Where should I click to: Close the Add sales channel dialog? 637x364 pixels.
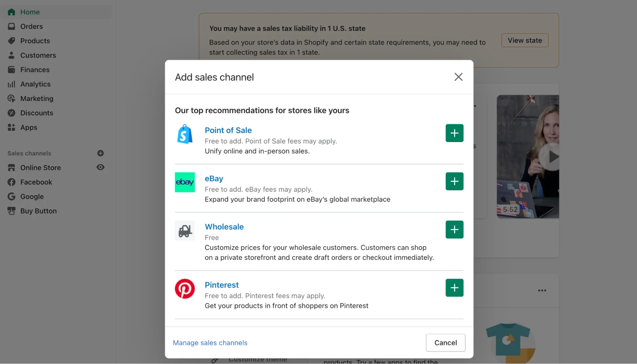[x=458, y=77]
